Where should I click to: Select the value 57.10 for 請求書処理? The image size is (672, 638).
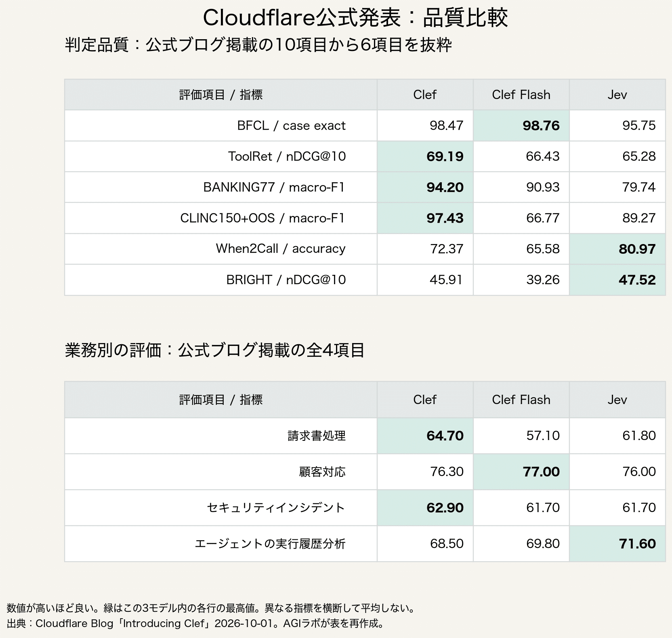(543, 436)
